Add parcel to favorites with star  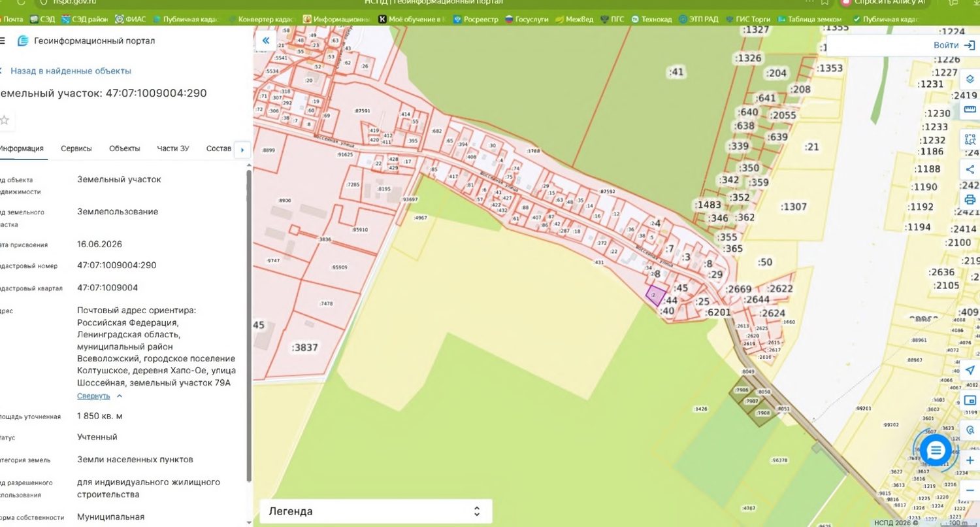pyautogui.click(x=5, y=120)
